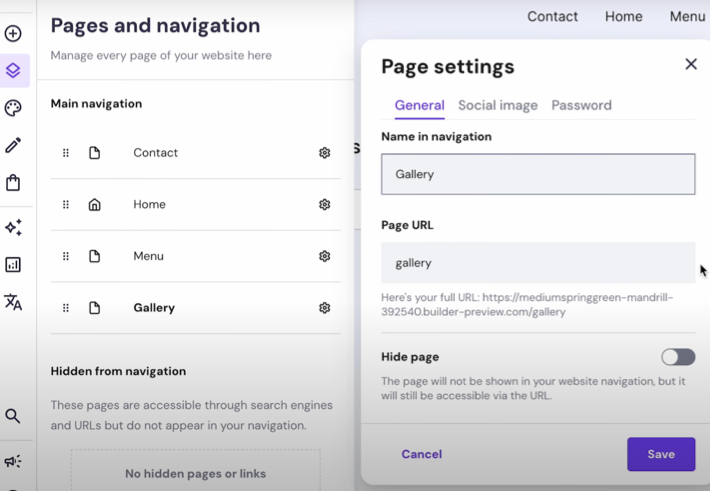Switch to the Social image tab

[x=498, y=106]
